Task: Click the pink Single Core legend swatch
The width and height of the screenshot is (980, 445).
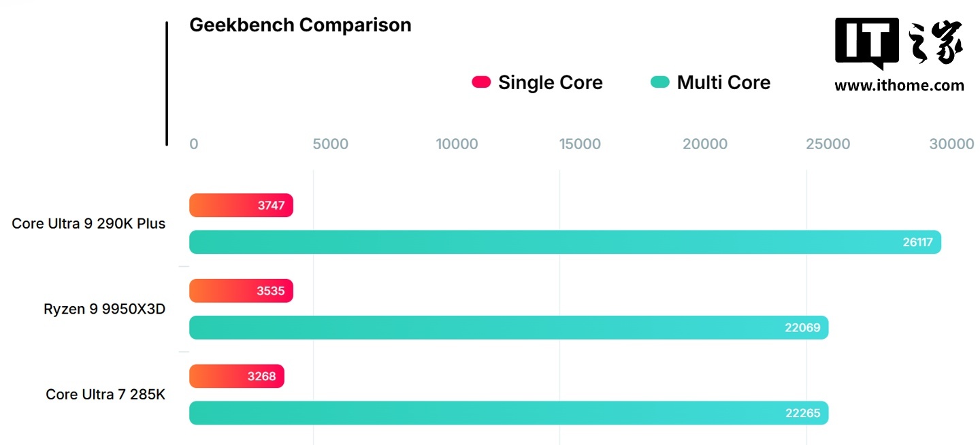Action: click(481, 82)
